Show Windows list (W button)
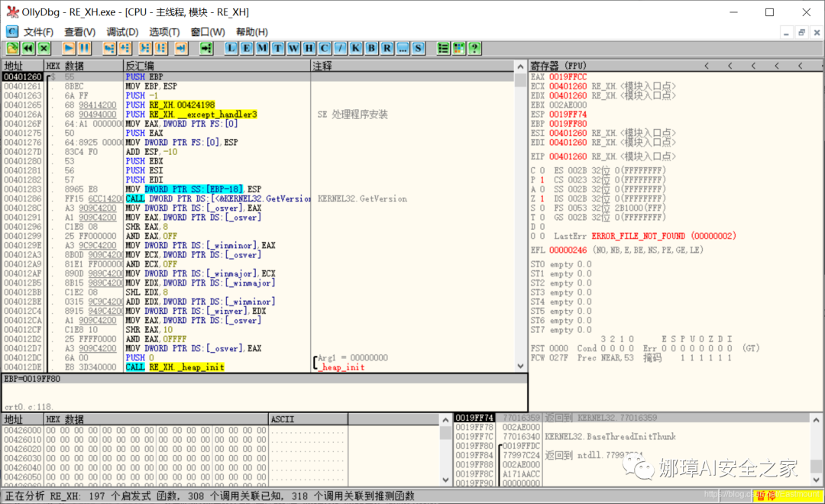Screen dimensions: 825x504 [293, 48]
